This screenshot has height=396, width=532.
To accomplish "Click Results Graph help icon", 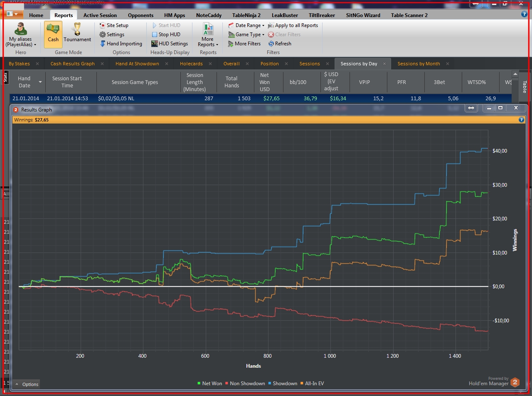I will (522, 120).
